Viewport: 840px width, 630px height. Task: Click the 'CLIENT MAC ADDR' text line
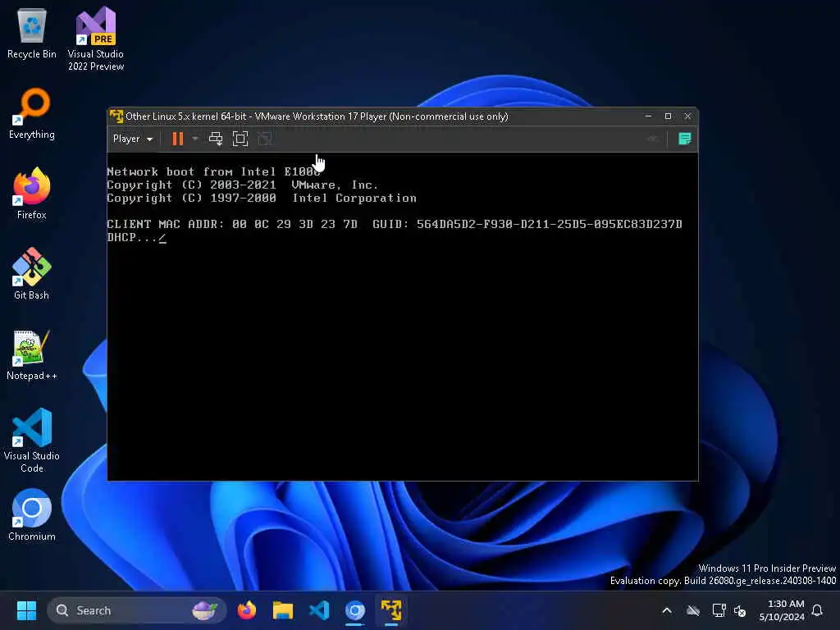[x=395, y=224]
